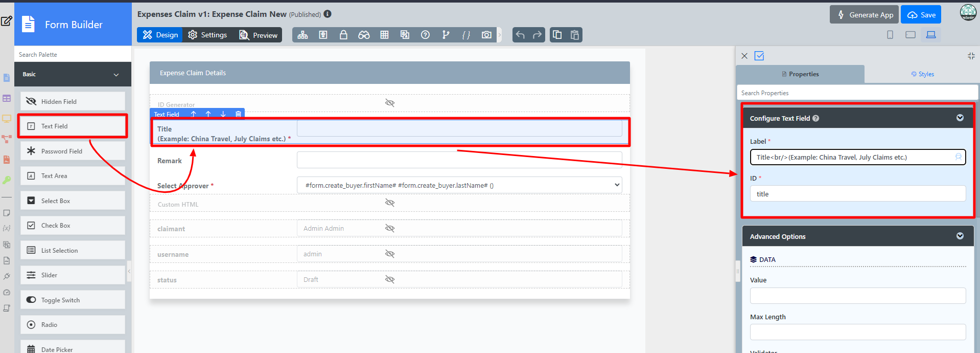Apply changes with the checkmark icon in properties panel
The width and height of the screenshot is (980, 353).
click(759, 56)
